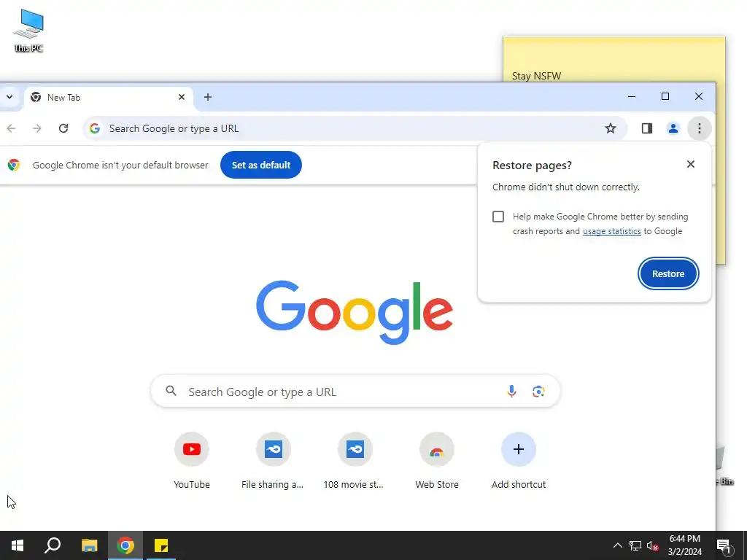
Task: Open a new tab with the plus button
Action: pos(208,97)
